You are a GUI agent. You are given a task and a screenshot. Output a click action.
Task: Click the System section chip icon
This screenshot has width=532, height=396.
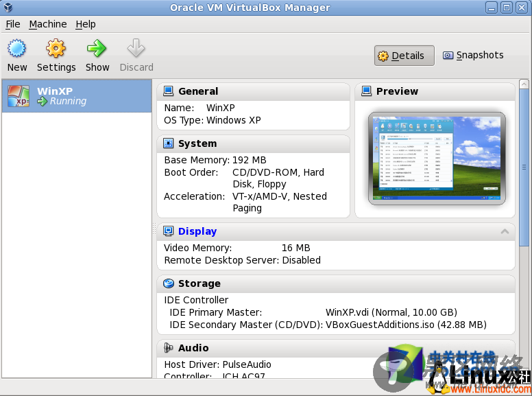[x=168, y=143]
